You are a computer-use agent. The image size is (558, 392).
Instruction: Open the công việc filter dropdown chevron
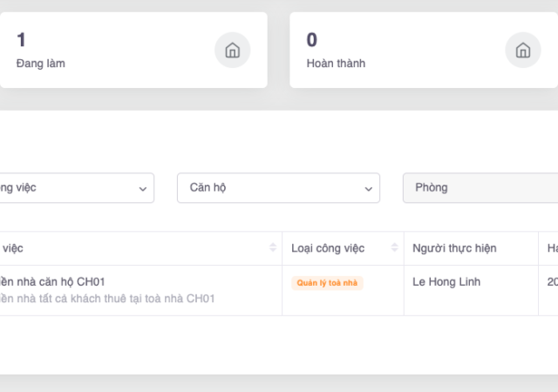coord(143,188)
